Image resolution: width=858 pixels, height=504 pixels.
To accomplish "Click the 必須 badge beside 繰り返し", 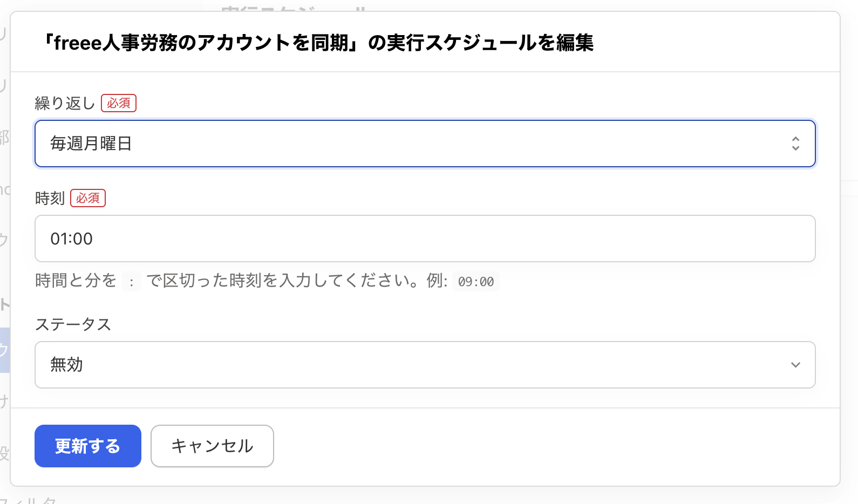I will (119, 103).
